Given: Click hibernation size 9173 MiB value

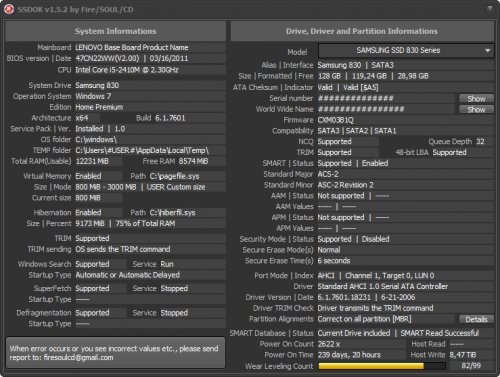Looking at the screenshot, I should pos(90,224).
